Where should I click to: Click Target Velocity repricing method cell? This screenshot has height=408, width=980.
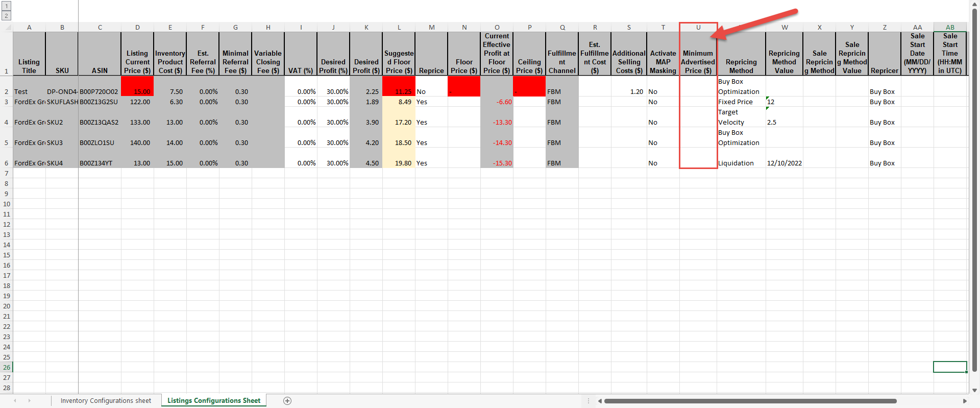[x=741, y=117]
